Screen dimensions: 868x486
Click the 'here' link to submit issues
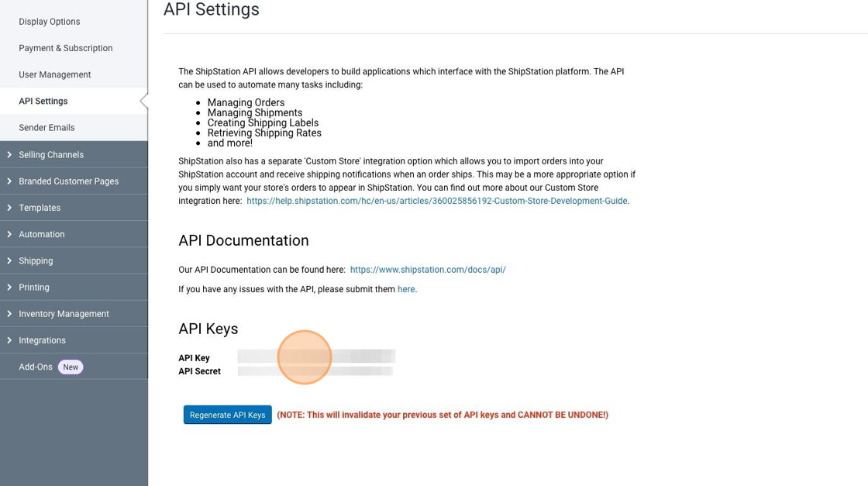[x=406, y=289]
